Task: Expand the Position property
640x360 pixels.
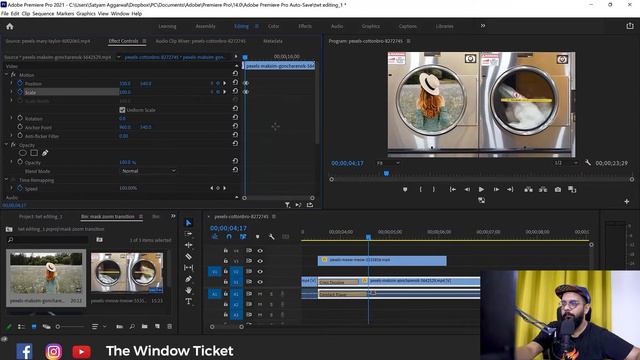Action: (11, 83)
